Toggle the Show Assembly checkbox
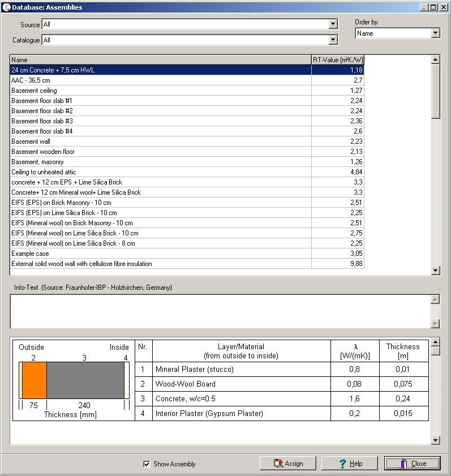 pyautogui.click(x=147, y=464)
